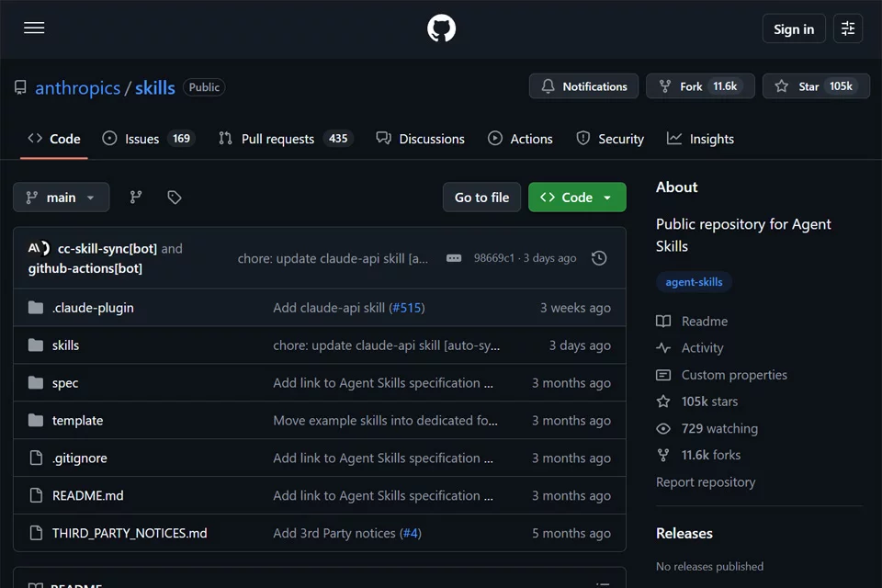Open commit history clock icon
Screen dimensions: 882x588
599,257
